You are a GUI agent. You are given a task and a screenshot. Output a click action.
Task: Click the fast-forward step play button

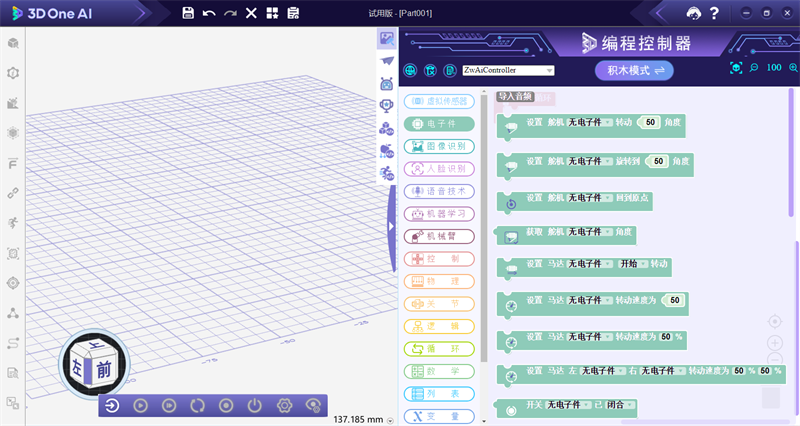[169, 406]
